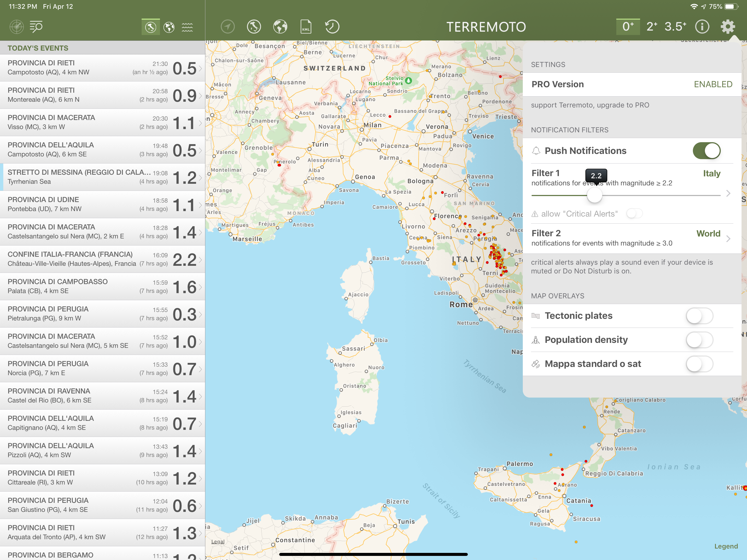Toggle Mappa standard o sat switch
The height and width of the screenshot is (560, 747).
point(699,364)
